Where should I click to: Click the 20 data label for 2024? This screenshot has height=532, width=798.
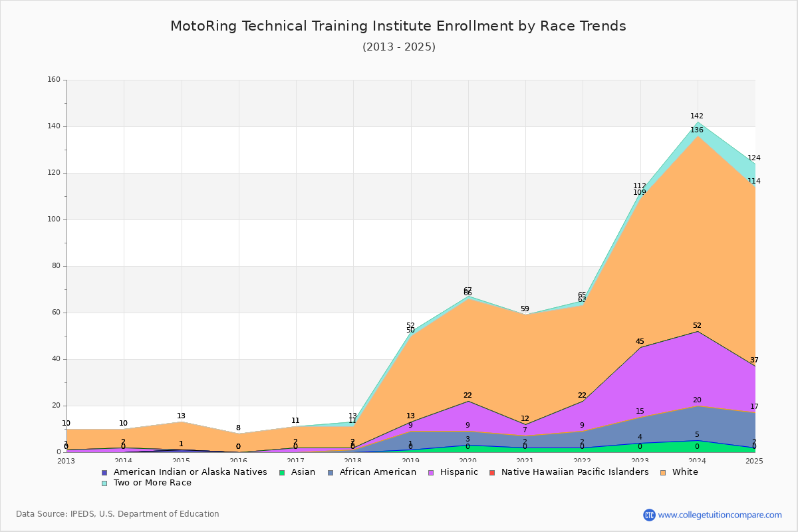(x=697, y=400)
